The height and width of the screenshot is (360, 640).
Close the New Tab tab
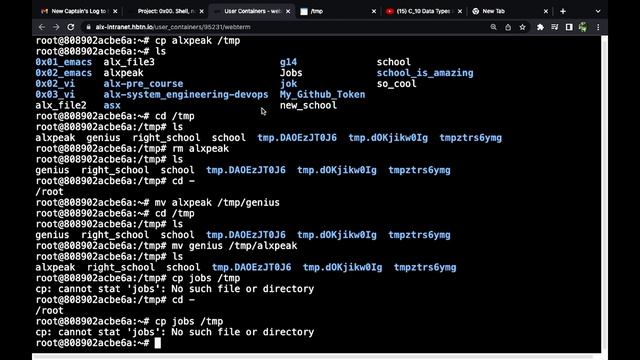click(x=546, y=11)
